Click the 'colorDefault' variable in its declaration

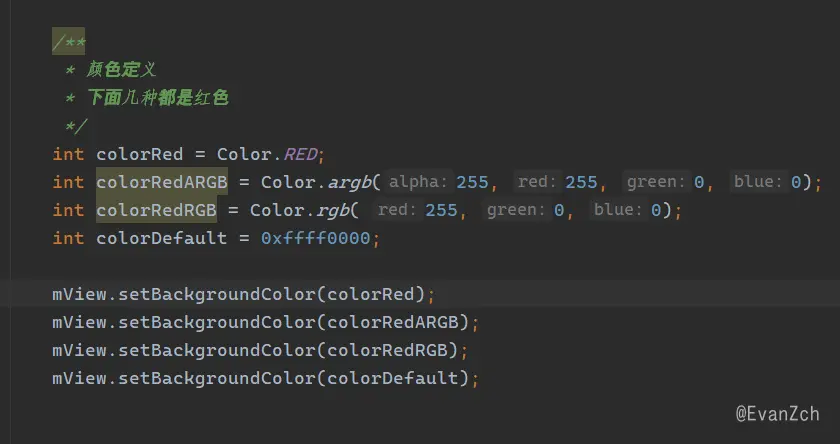click(x=162, y=238)
